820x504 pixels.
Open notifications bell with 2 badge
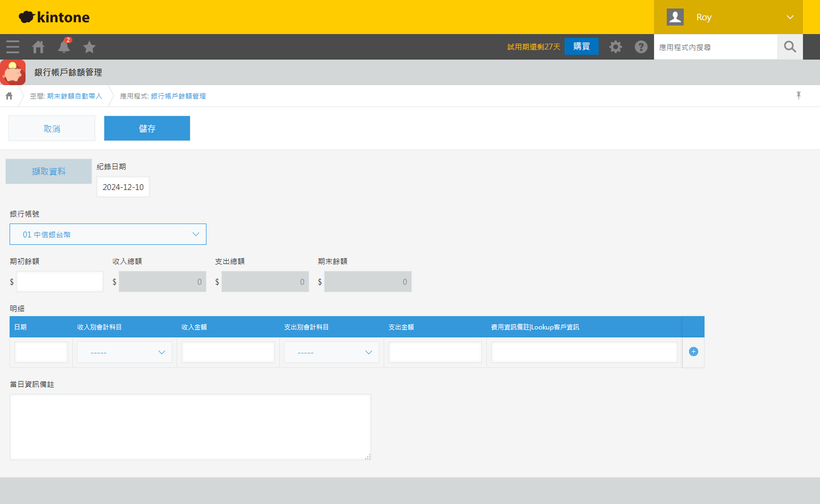(x=64, y=46)
